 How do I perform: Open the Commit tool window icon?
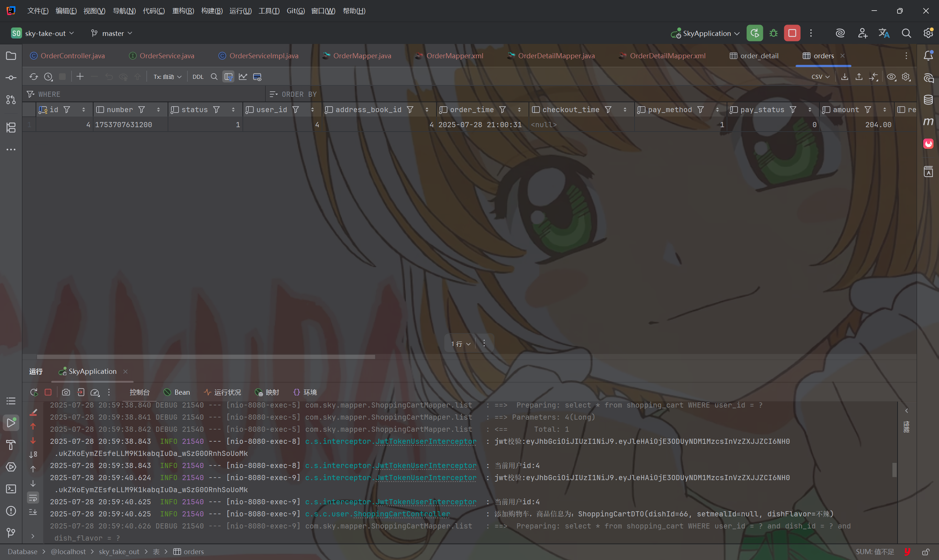[x=11, y=78]
